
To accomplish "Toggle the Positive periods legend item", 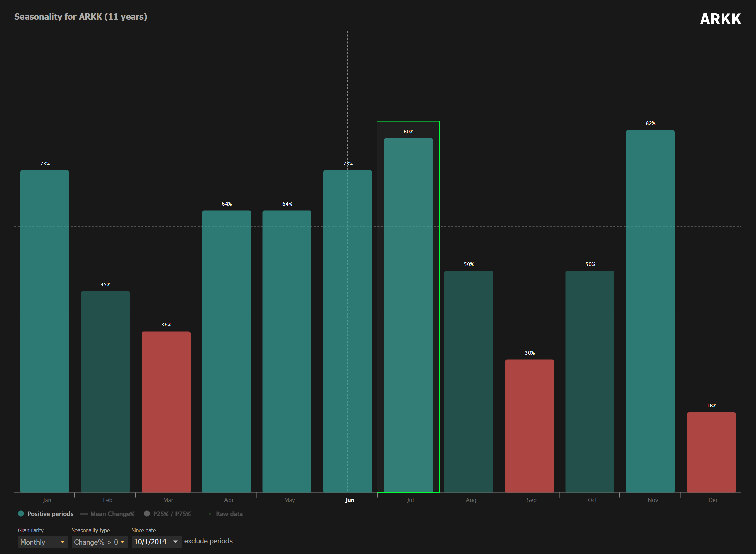I will click(x=46, y=514).
